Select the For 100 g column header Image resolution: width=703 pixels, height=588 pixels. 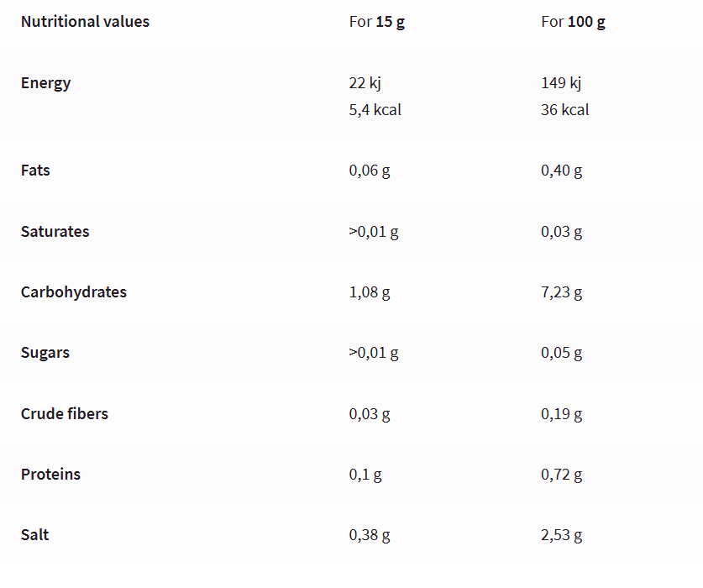573,23
